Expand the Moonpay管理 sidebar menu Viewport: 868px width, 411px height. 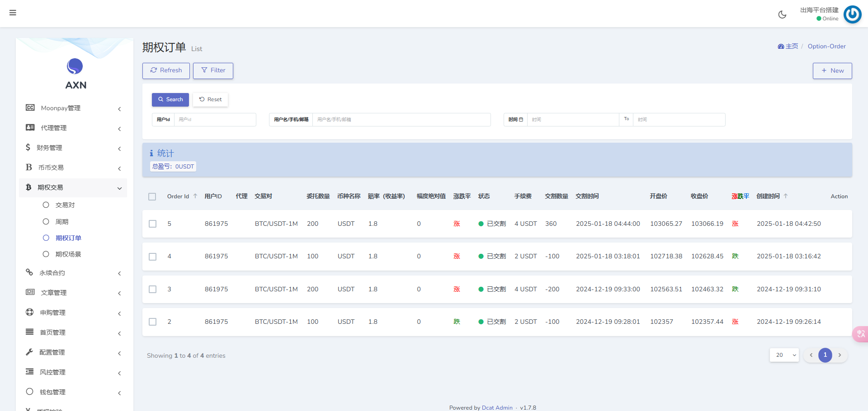pos(74,108)
